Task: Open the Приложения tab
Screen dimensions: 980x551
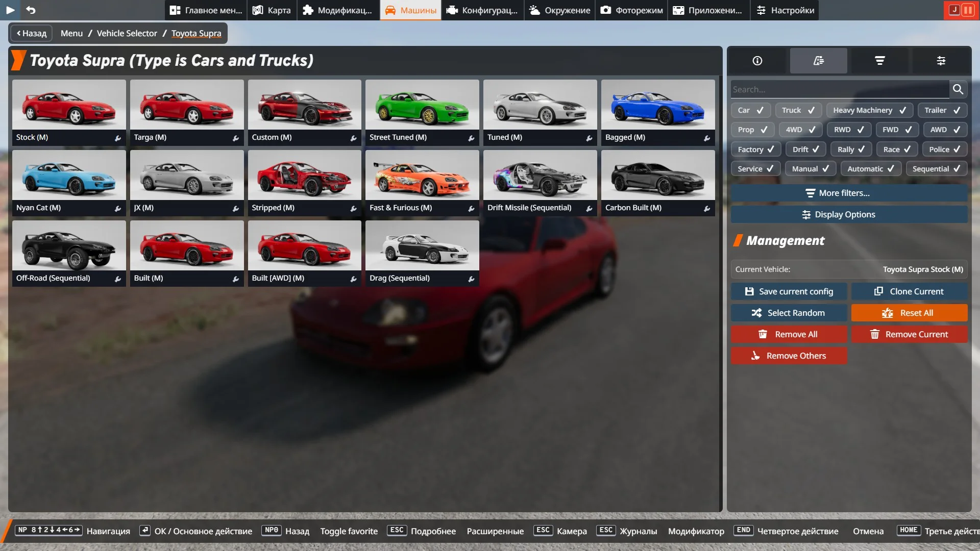Action: pos(708,10)
